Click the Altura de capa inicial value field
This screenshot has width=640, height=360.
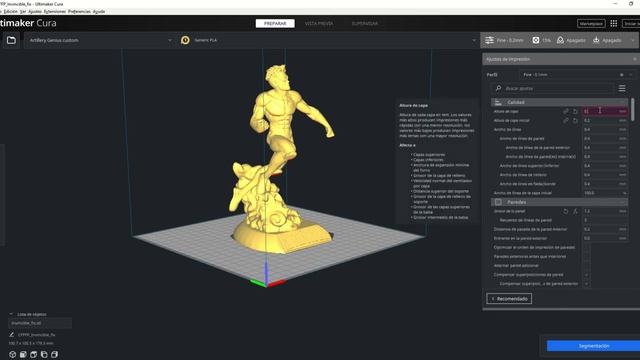click(605, 120)
